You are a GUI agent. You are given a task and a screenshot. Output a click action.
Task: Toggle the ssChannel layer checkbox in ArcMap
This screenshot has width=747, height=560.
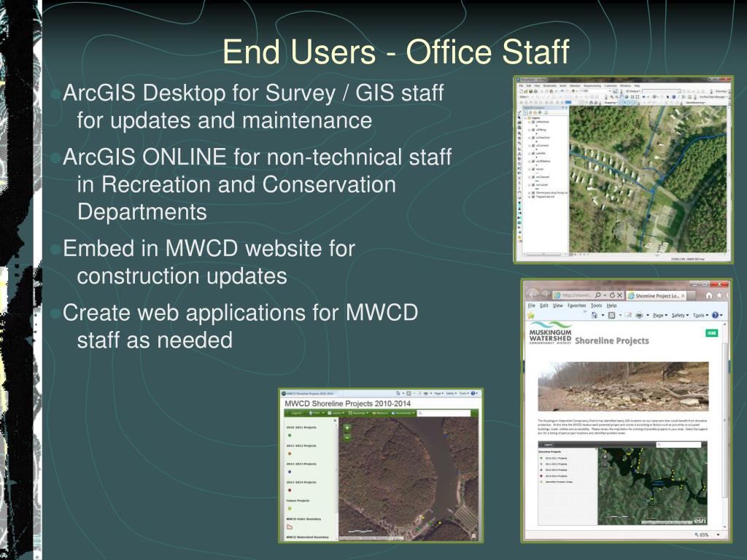[x=533, y=177]
